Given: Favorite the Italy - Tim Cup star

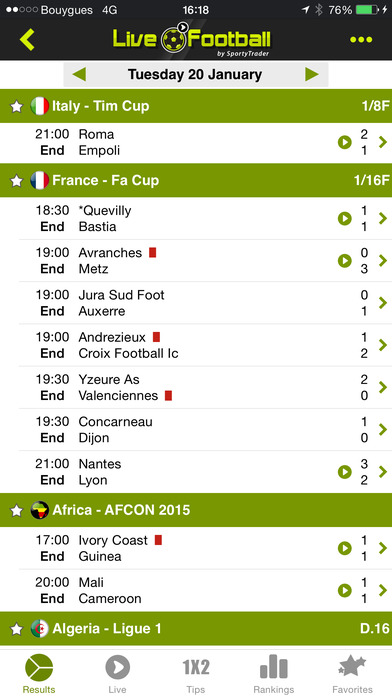Looking at the screenshot, I should (x=16, y=107).
